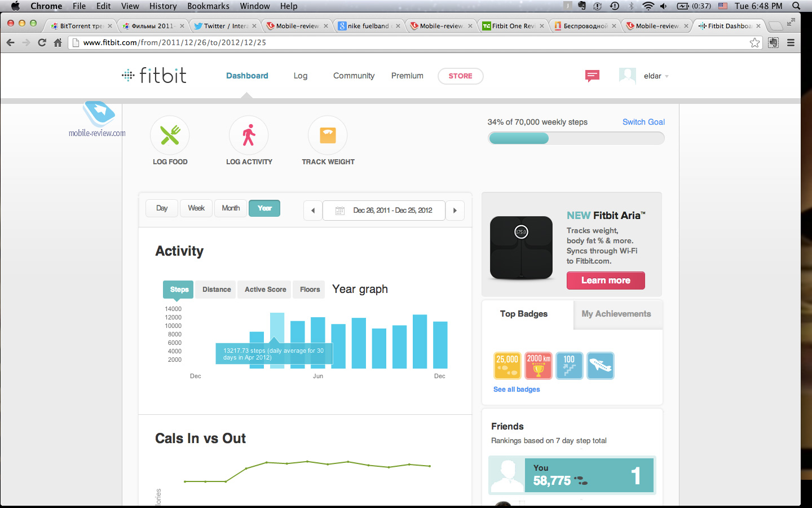The width and height of the screenshot is (812, 508).
Task: Show the Active Score graph
Action: click(265, 290)
